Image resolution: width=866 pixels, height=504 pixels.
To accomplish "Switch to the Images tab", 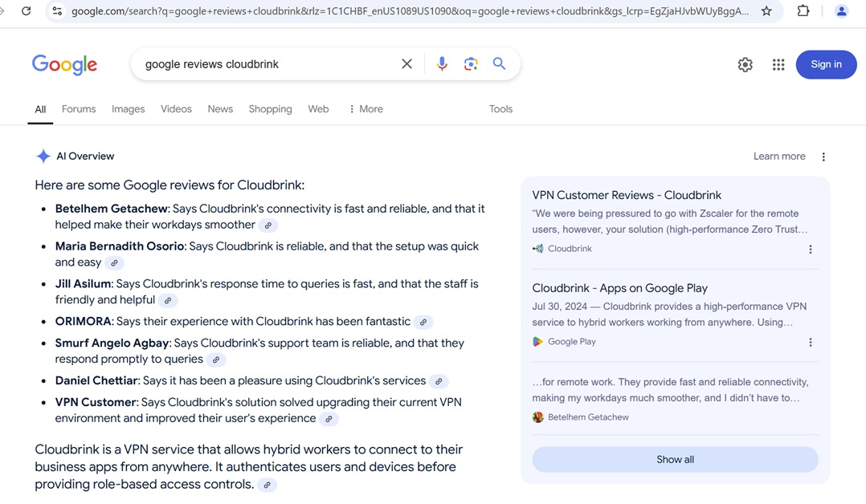I will pyautogui.click(x=129, y=109).
